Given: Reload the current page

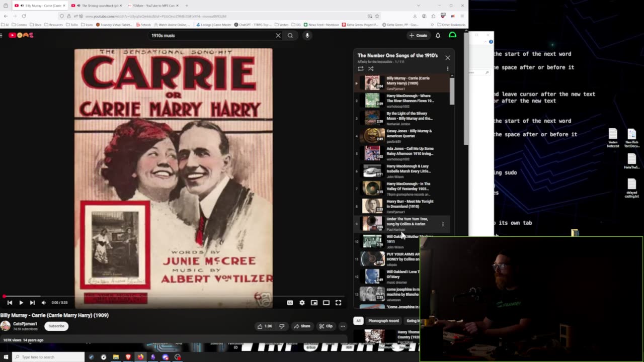Looking at the screenshot, I should click(24, 16).
